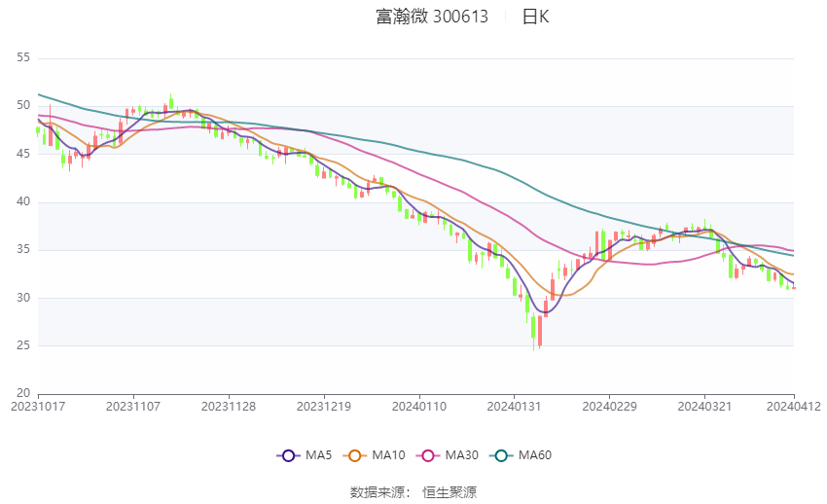
Task: Click y-axis value 55
Action: 23,57
